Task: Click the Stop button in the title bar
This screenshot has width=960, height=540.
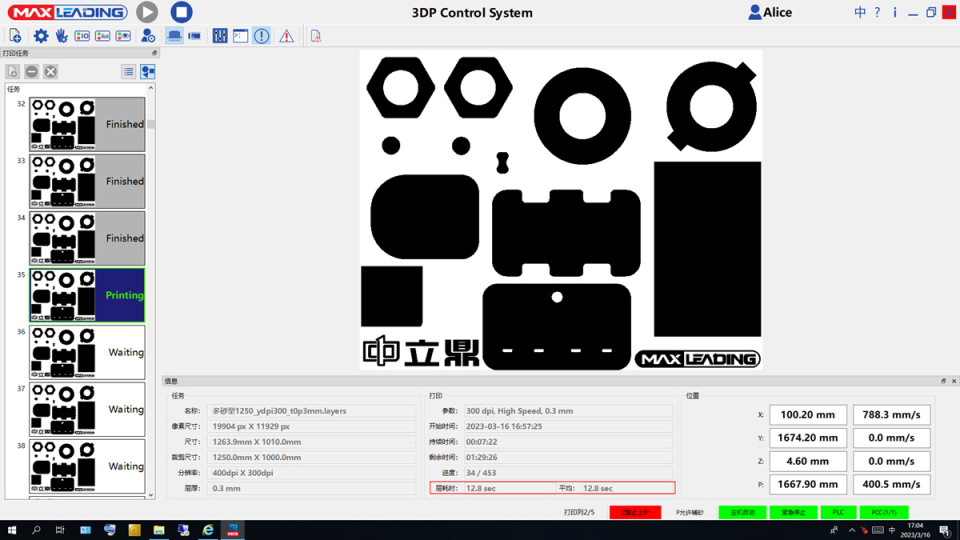Action: click(181, 12)
